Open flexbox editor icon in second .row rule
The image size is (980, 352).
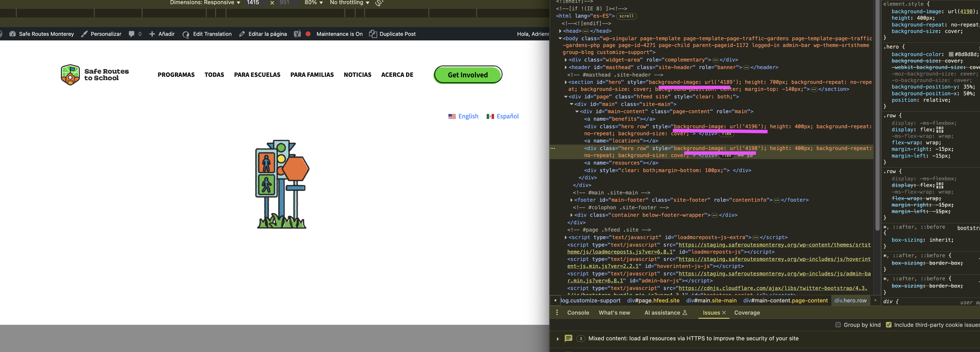940,185
